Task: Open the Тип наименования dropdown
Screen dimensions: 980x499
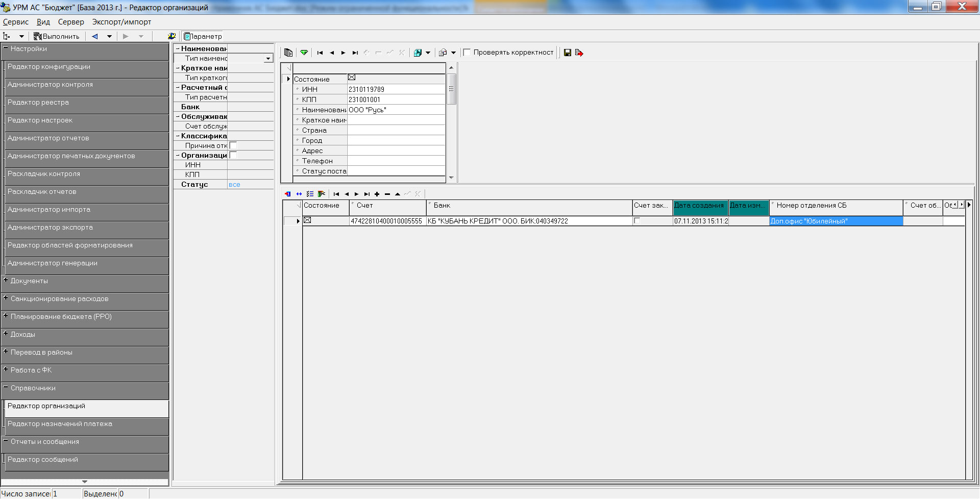Action: tap(268, 59)
